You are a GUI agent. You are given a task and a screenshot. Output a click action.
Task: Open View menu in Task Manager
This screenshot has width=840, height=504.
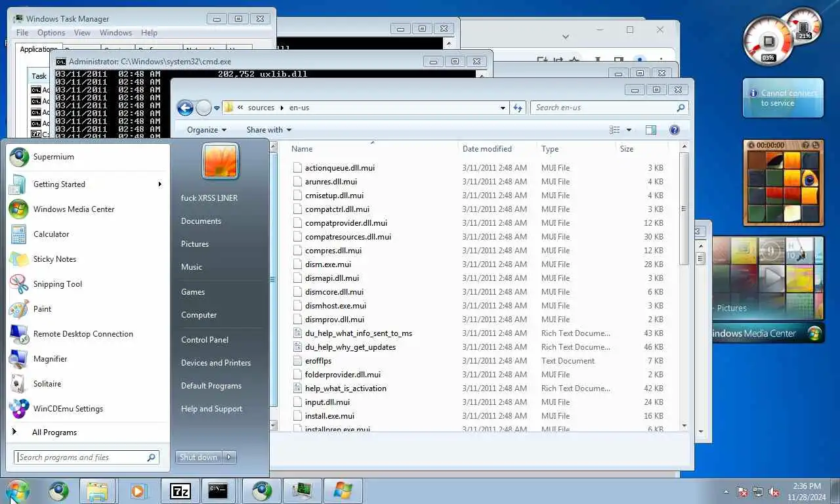point(82,33)
